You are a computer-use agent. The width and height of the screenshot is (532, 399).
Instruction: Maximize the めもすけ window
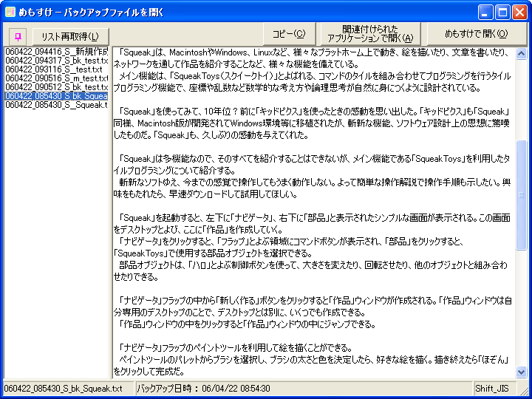pyautogui.click(x=502, y=13)
